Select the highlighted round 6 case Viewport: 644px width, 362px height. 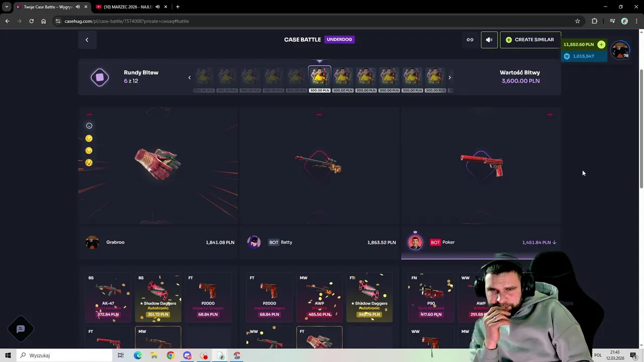319,79
